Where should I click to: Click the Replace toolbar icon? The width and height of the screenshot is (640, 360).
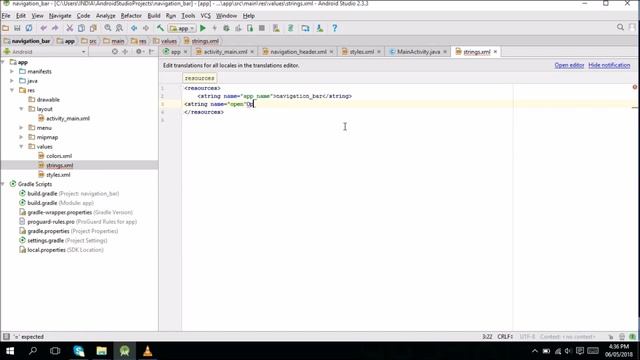(x=119, y=28)
